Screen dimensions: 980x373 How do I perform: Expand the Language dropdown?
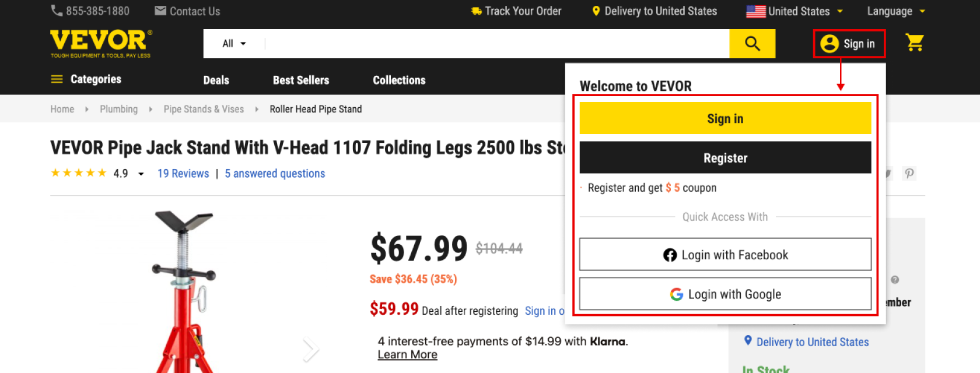[896, 11]
